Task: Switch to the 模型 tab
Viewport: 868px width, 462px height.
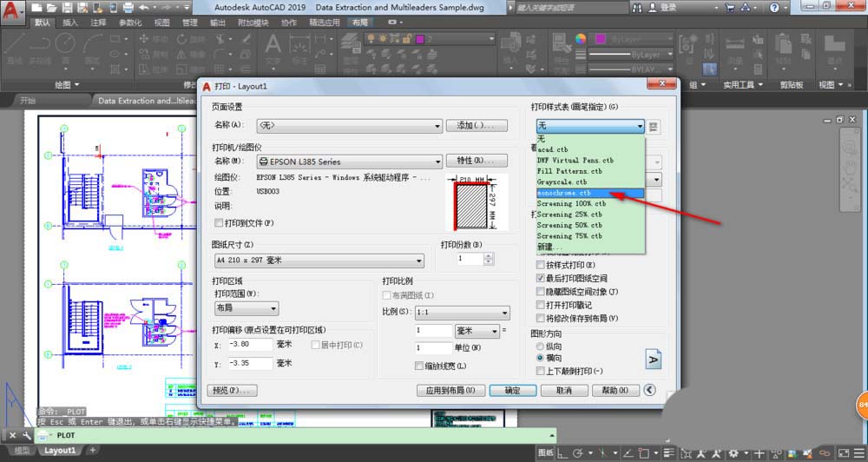Action: tap(22, 451)
